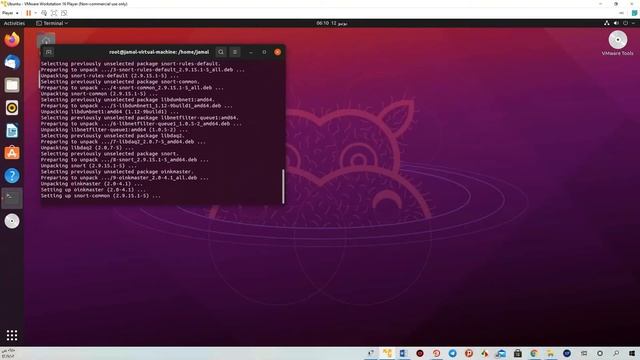Open Microsoft Store from the Windows taskbar
Viewport: 640px width, 360px height.
coord(518,353)
